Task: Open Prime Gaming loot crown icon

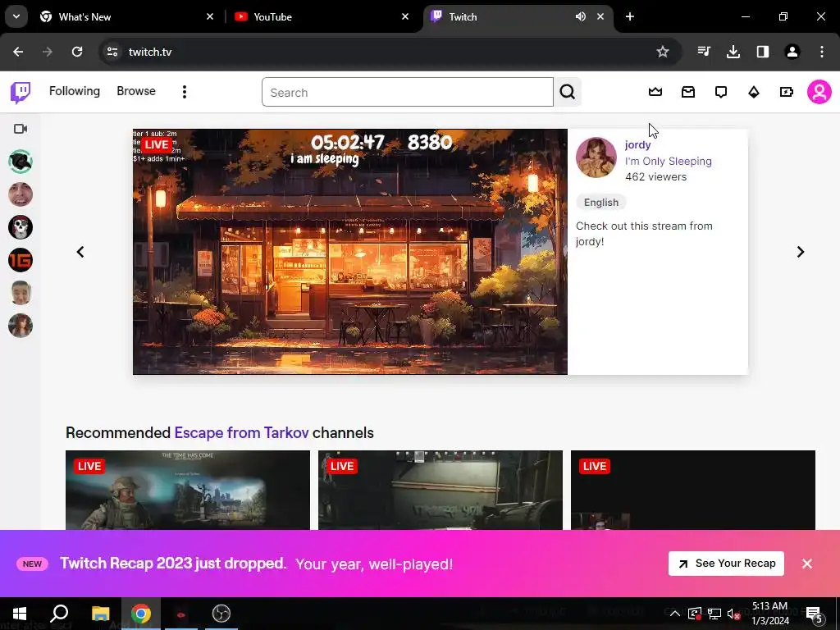Action: [655, 92]
